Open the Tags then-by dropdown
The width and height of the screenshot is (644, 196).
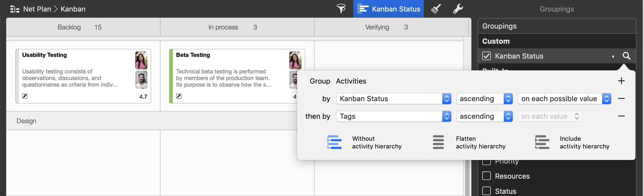[x=394, y=116]
